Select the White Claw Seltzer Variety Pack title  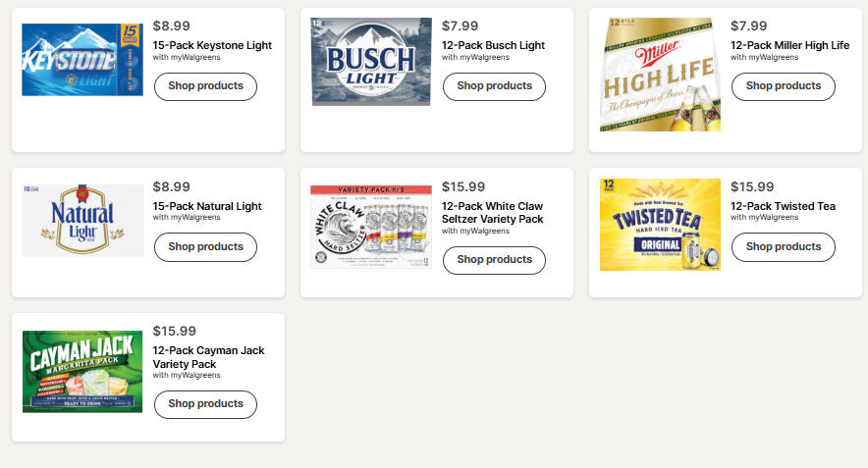pyautogui.click(x=493, y=213)
